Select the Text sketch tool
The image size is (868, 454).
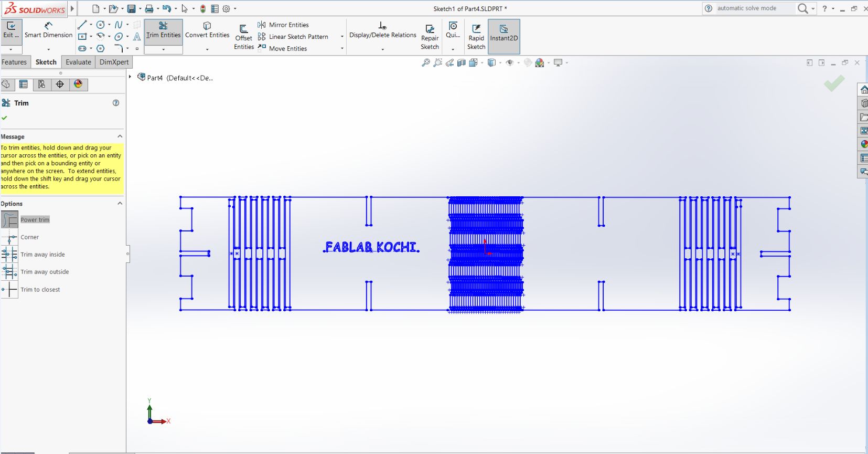click(137, 36)
